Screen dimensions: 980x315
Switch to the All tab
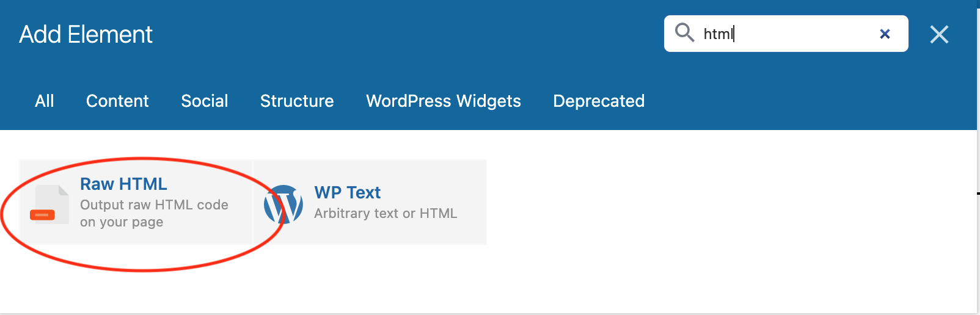point(45,101)
